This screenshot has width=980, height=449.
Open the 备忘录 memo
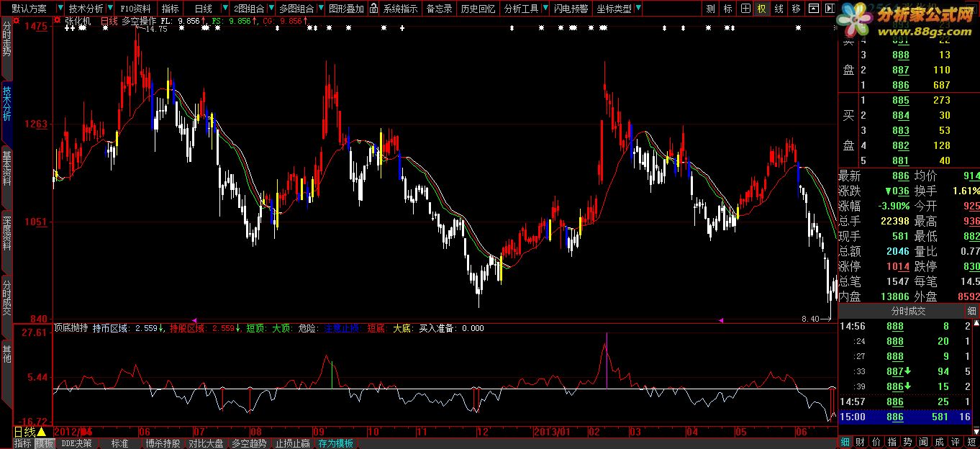(439, 9)
